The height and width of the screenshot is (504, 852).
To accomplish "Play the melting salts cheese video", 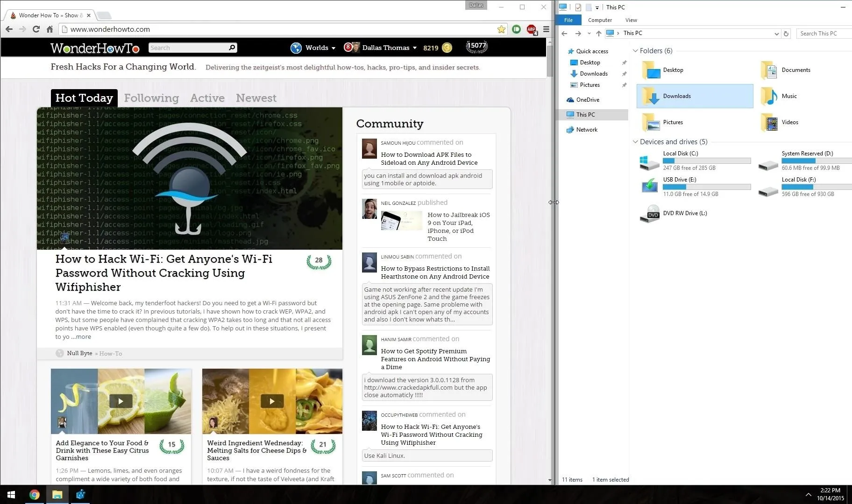I will click(272, 401).
